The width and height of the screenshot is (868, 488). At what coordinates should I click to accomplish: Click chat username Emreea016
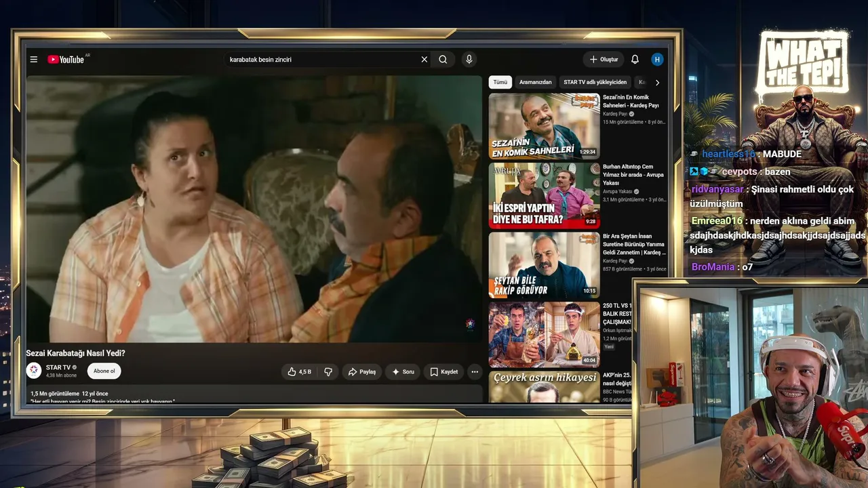pyautogui.click(x=717, y=220)
